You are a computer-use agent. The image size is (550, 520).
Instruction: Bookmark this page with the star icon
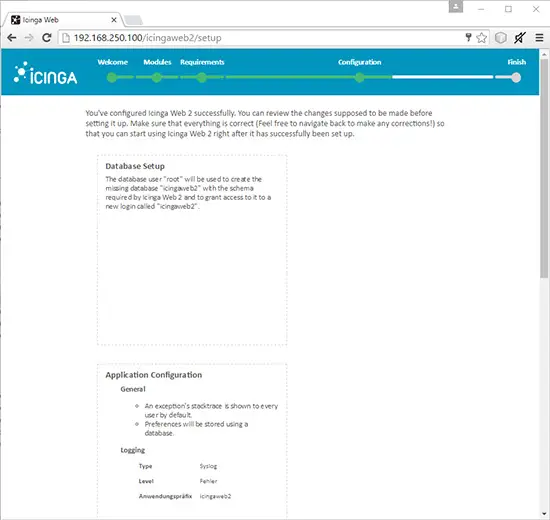point(482,38)
